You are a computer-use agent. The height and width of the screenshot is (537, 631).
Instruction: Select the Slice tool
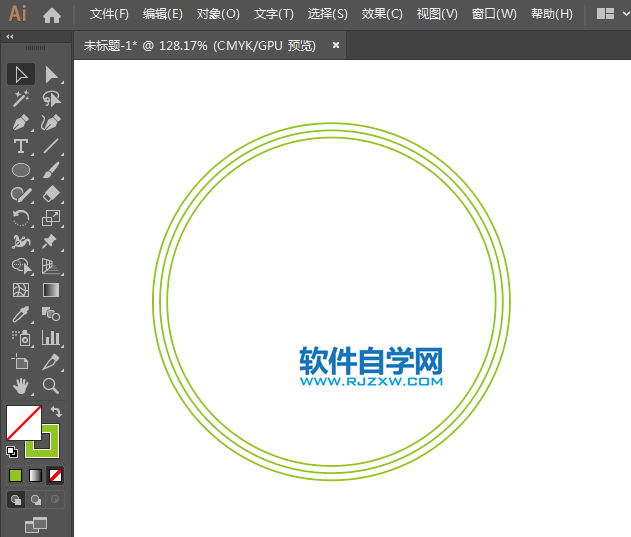pos(51,362)
